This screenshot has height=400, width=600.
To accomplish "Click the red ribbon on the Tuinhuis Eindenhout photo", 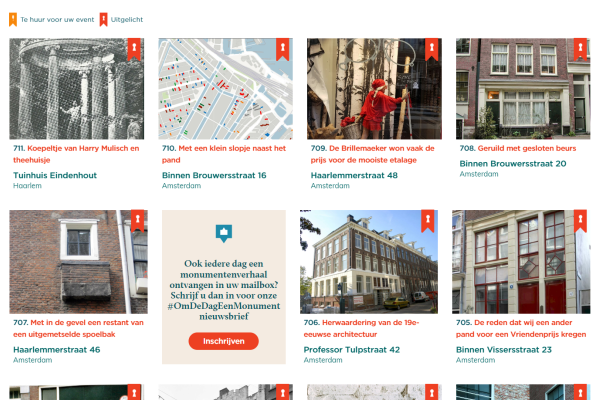I will pyautogui.click(x=134, y=48).
